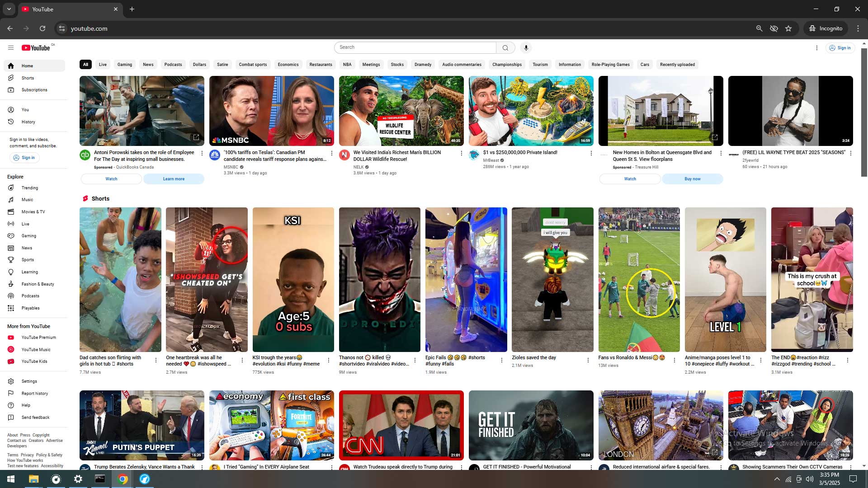
Task: Open Playables in the sidebar
Action: tap(30, 308)
